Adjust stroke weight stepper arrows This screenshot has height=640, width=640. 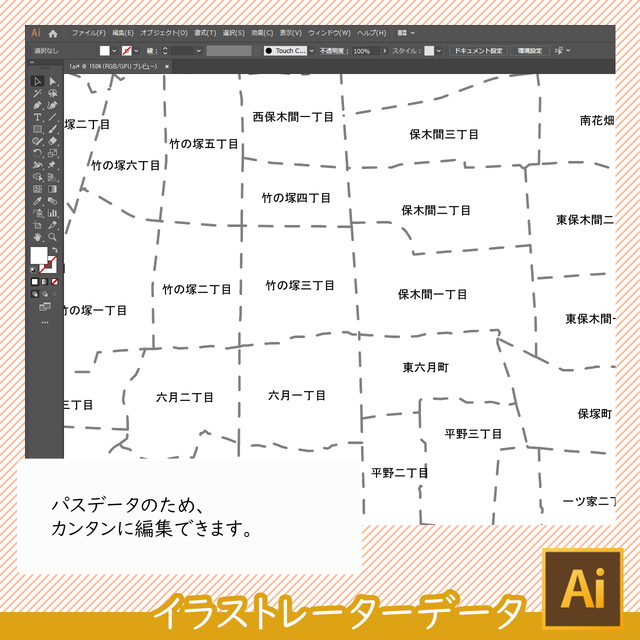click(x=165, y=51)
